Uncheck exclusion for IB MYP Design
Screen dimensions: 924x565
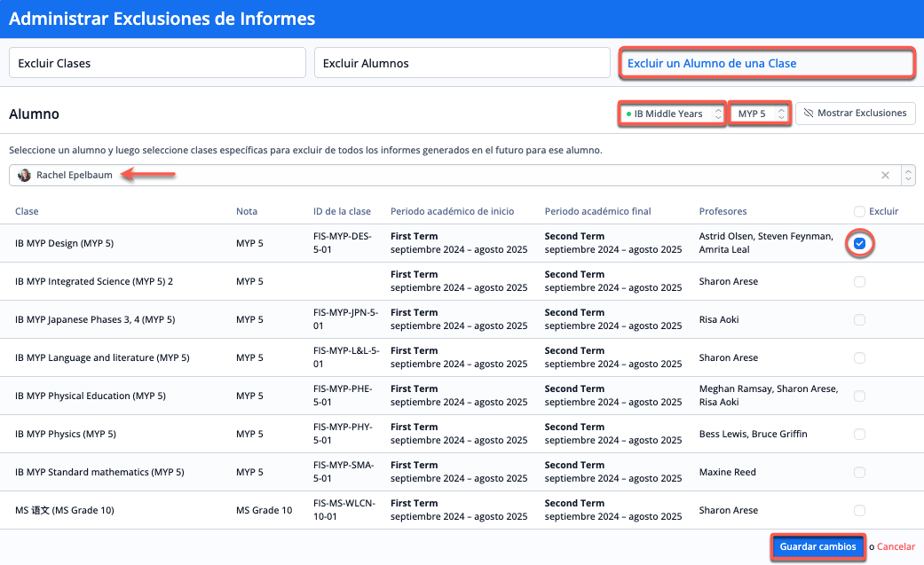[x=859, y=244]
